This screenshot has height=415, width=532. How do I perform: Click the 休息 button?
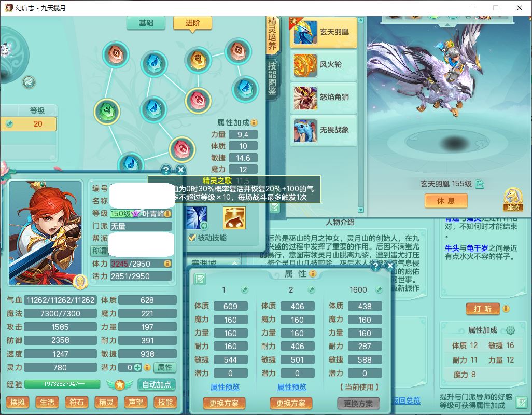[446, 201]
